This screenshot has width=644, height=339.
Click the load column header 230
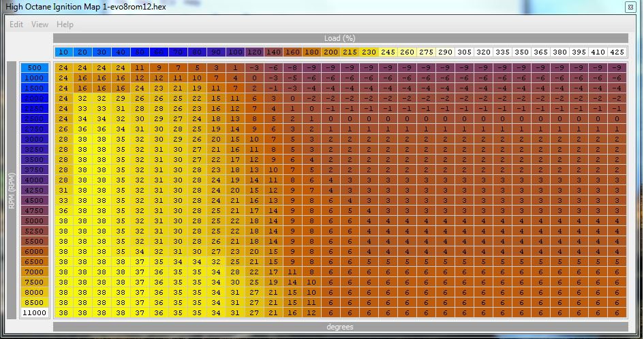pyautogui.click(x=369, y=52)
